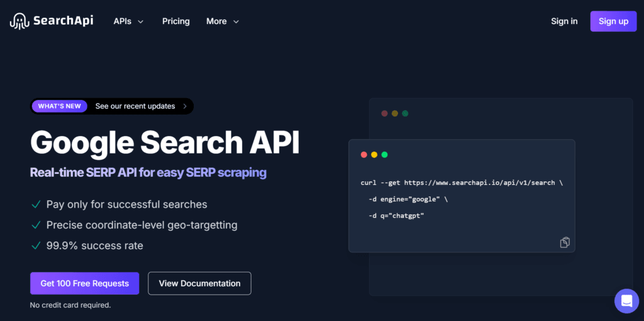Viewport: 644px width, 321px height.
Task: Go to the Pricing page
Action: 175,21
